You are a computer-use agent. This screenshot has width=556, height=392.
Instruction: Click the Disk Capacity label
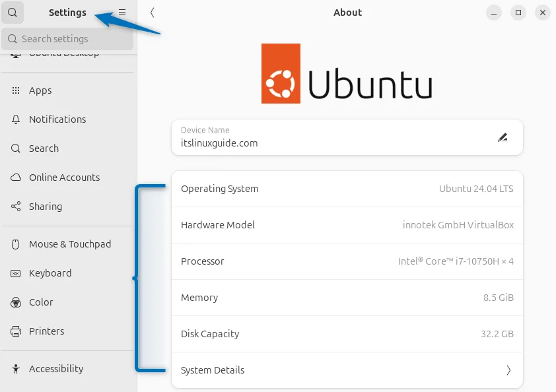tap(210, 334)
